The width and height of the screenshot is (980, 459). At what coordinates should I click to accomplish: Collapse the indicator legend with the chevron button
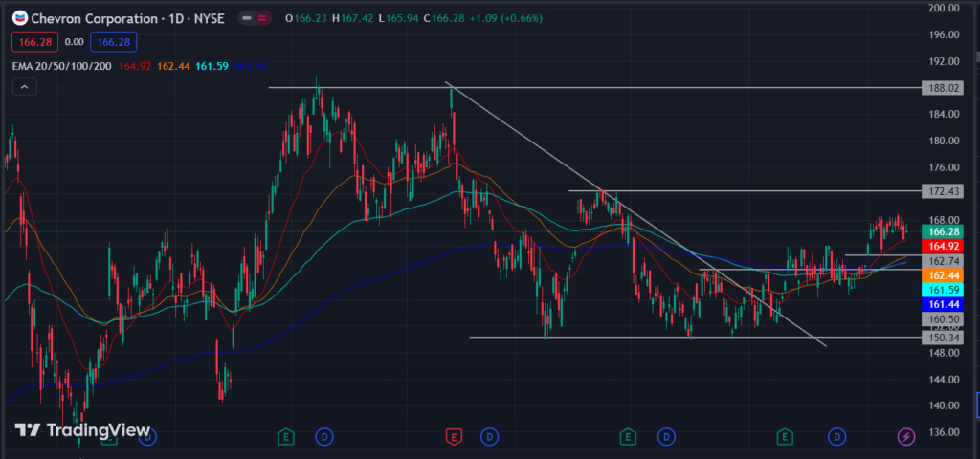pyautogui.click(x=24, y=87)
